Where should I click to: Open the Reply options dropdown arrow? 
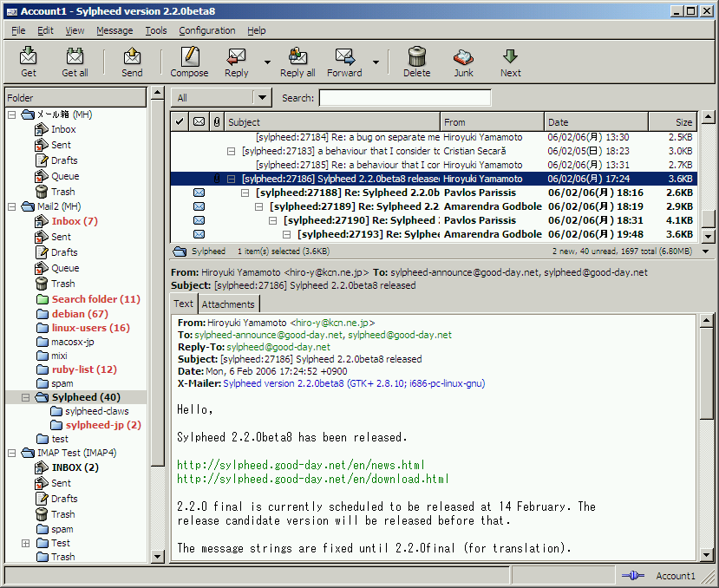pyautogui.click(x=267, y=62)
